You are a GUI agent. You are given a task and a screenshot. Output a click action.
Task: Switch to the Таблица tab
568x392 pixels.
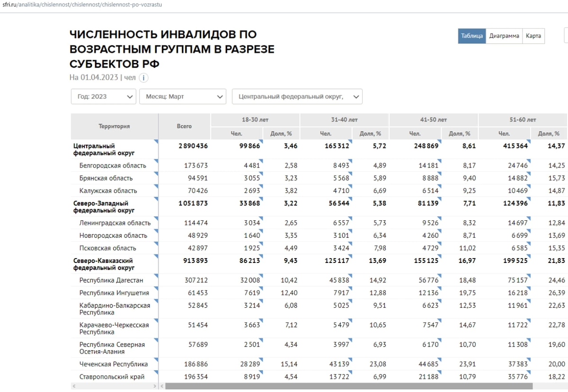472,36
